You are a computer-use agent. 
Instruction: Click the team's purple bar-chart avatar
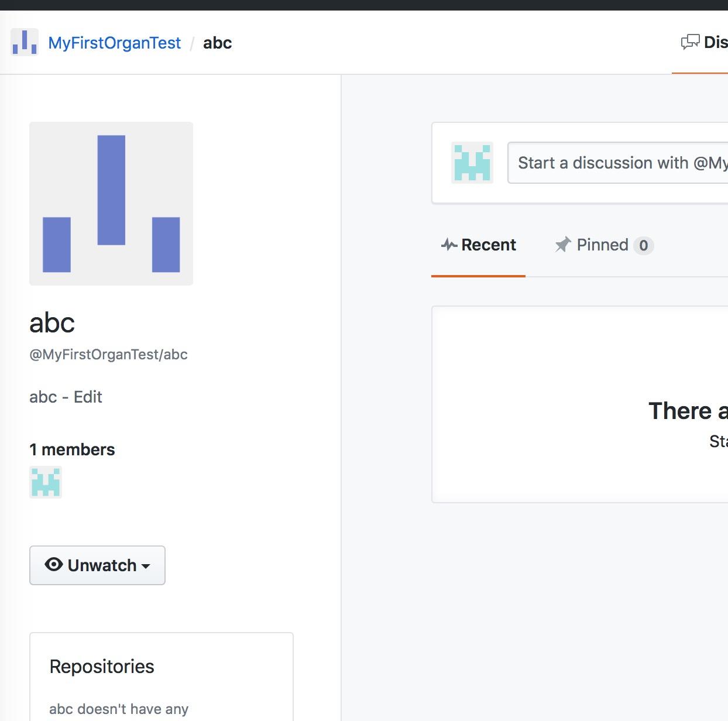(x=111, y=203)
